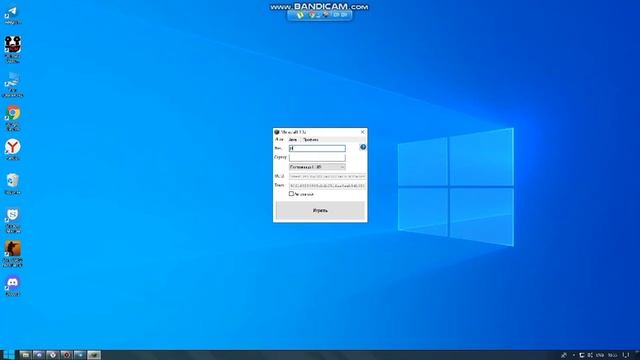Tick the checkbox above the Играть button
The image size is (640, 360).
click(291, 194)
